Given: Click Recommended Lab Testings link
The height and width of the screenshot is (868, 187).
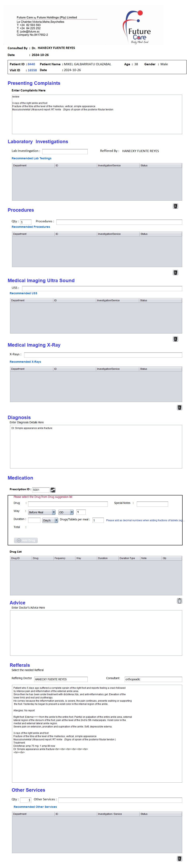Looking at the screenshot, I should pyautogui.click(x=32, y=158).
